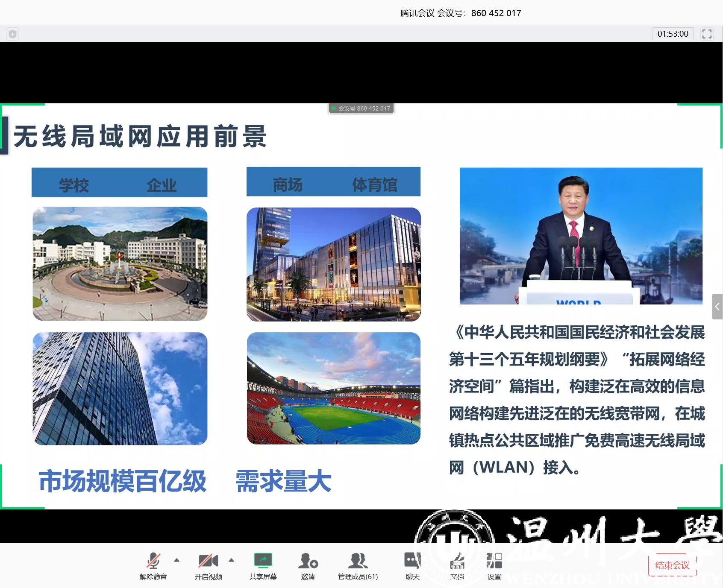Expand video options arrow beside camera
Viewport: 723px width, 588px height.
click(x=231, y=560)
